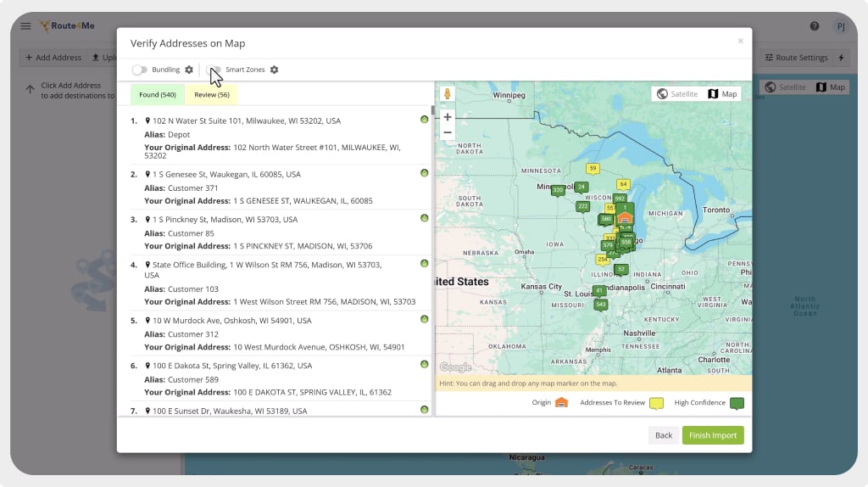Select green map marker 41
Viewport: 868px width, 487px height.
(599, 291)
